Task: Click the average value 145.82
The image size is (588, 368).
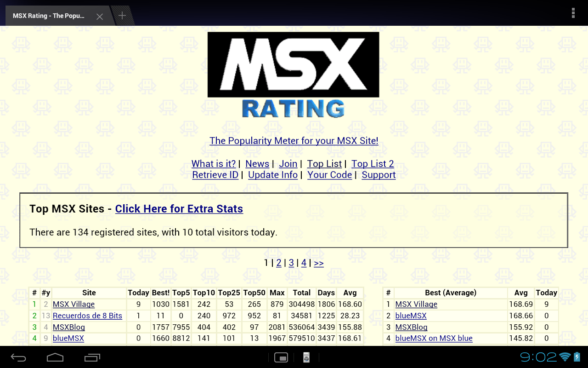Action: click(x=521, y=338)
